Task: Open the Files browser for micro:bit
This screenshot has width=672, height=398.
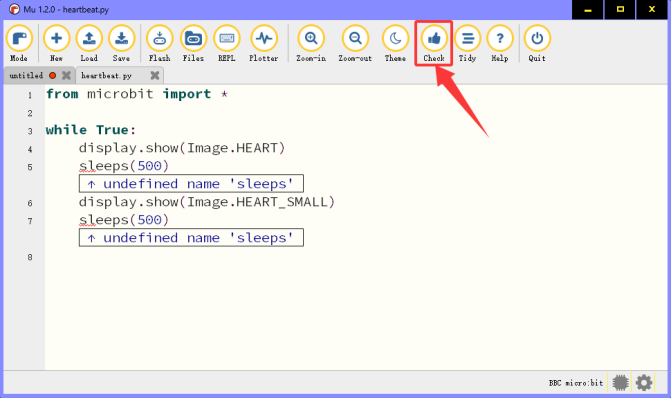Action: coord(193,43)
